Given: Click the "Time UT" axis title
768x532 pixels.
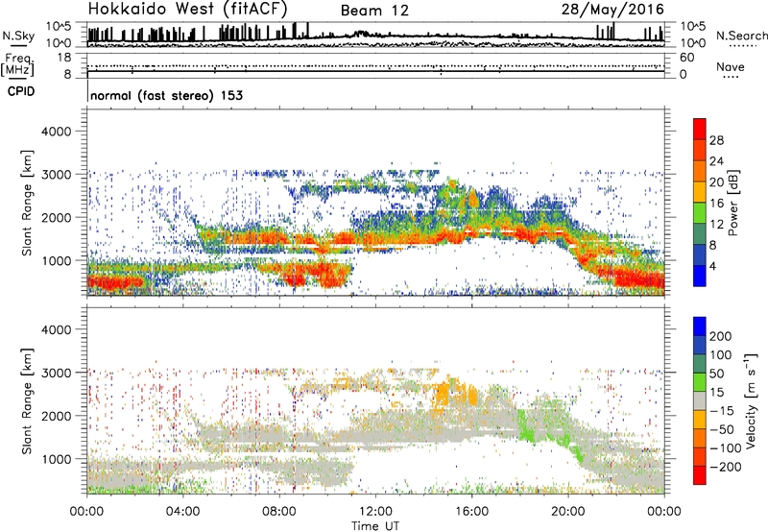Looking at the screenshot, I should (x=375, y=526).
